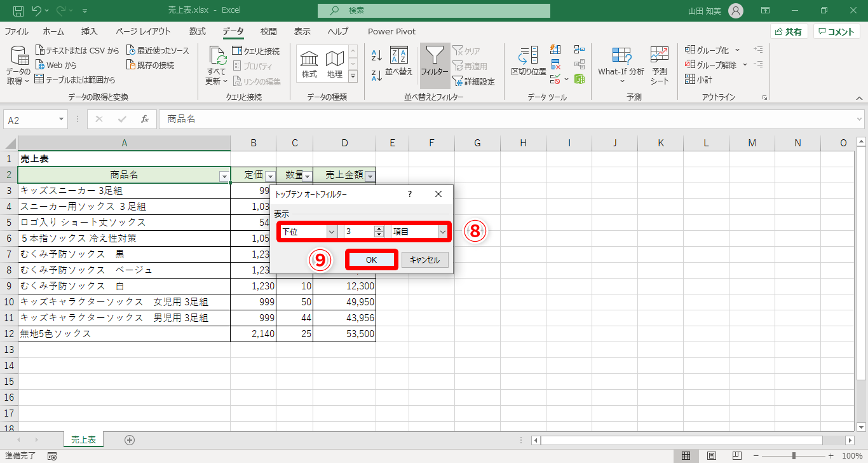This screenshot has height=463, width=868.
Task: Switch to Page Break Preview in status bar
Action: (737, 456)
